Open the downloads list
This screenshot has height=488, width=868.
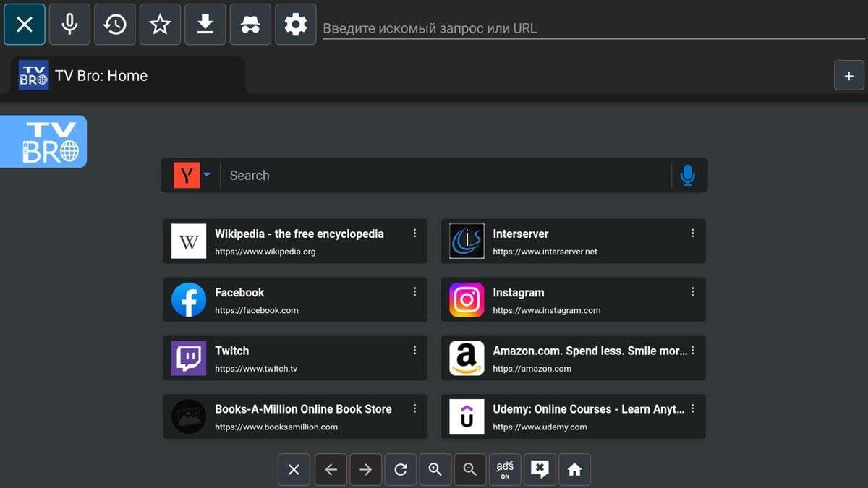click(205, 25)
